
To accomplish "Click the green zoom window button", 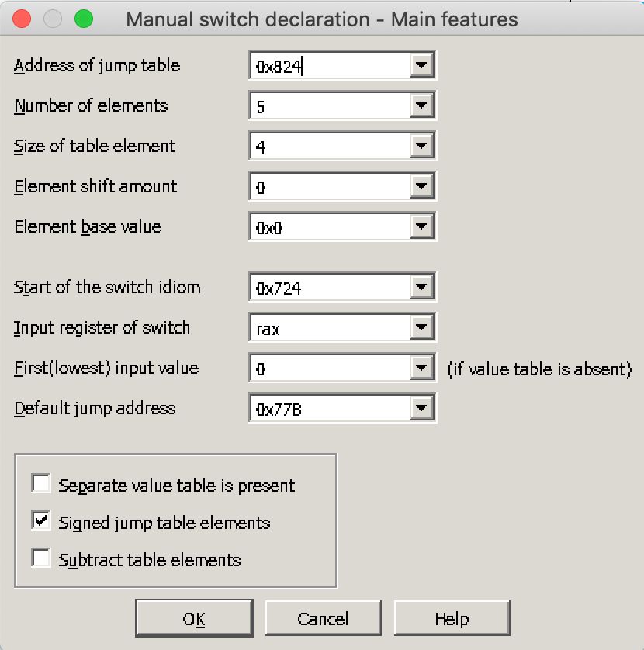I will 84,19.
